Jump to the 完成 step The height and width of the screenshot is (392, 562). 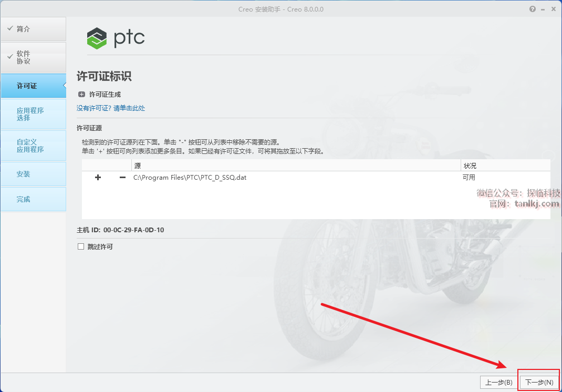(x=33, y=199)
